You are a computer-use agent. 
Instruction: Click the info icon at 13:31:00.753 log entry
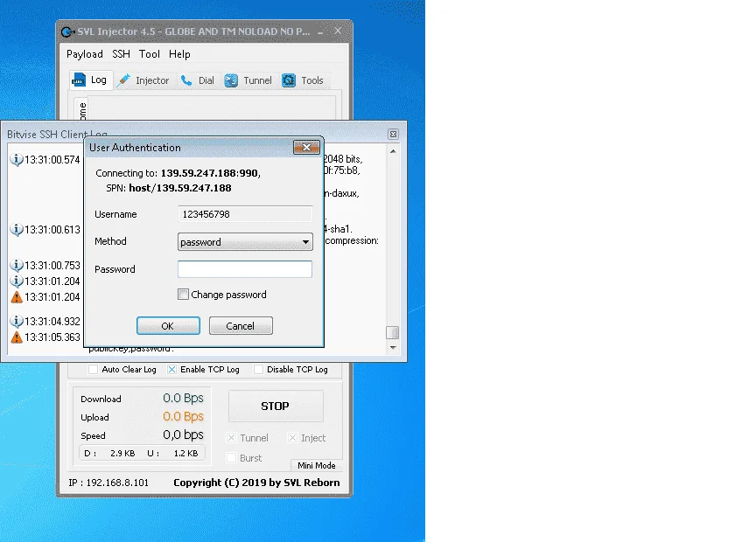point(17,266)
